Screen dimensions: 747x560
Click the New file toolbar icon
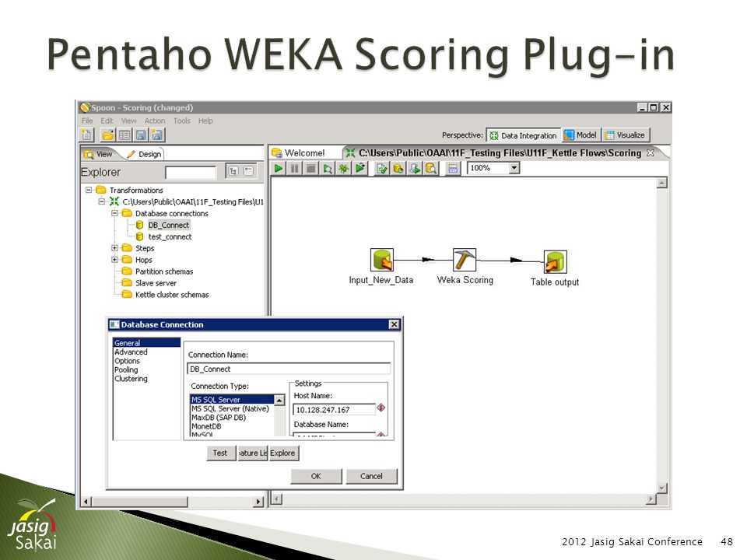pos(87,135)
